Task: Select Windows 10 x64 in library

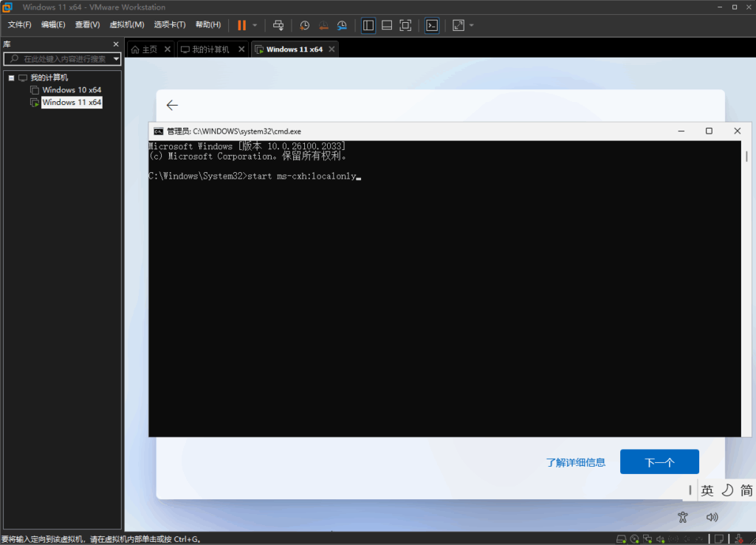Action: coord(72,89)
